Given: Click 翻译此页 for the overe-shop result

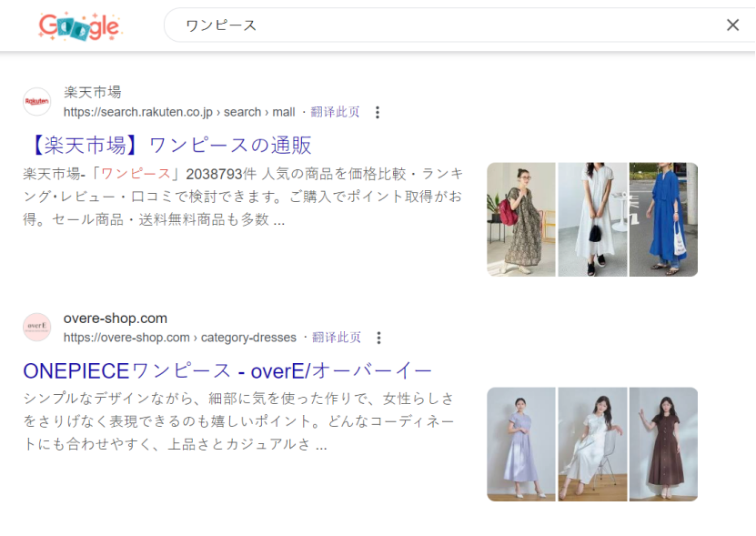Looking at the screenshot, I should click(x=337, y=338).
